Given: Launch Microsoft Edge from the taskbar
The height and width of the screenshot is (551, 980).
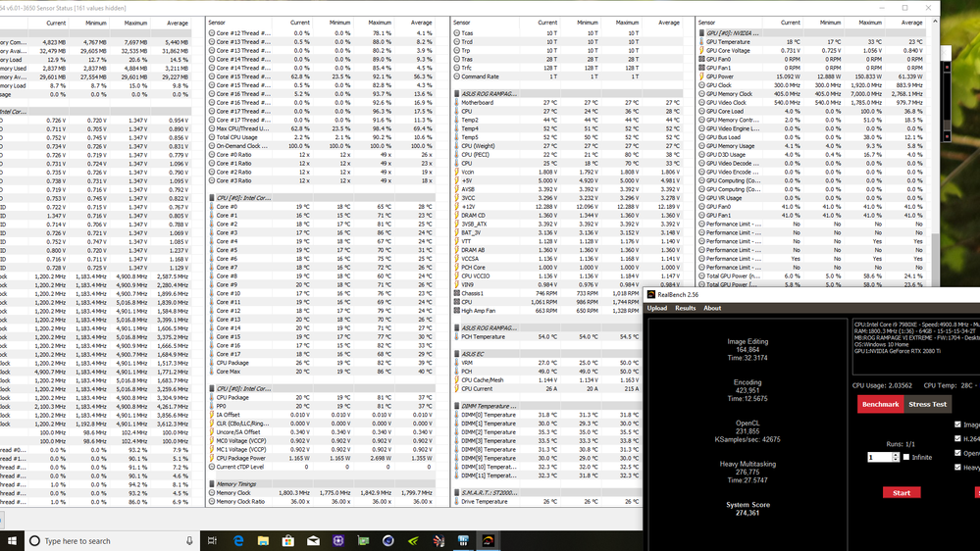Looking at the screenshot, I should (x=238, y=541).
